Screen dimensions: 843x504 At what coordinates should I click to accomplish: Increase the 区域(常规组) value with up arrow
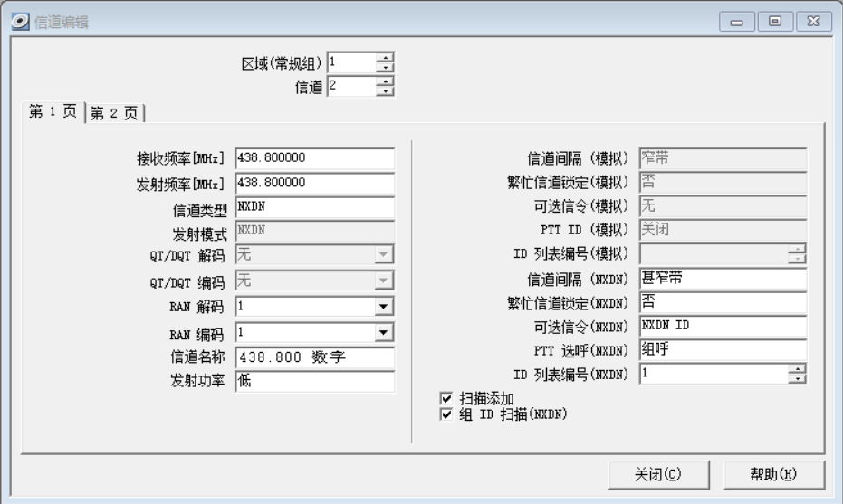click(387, 58)
